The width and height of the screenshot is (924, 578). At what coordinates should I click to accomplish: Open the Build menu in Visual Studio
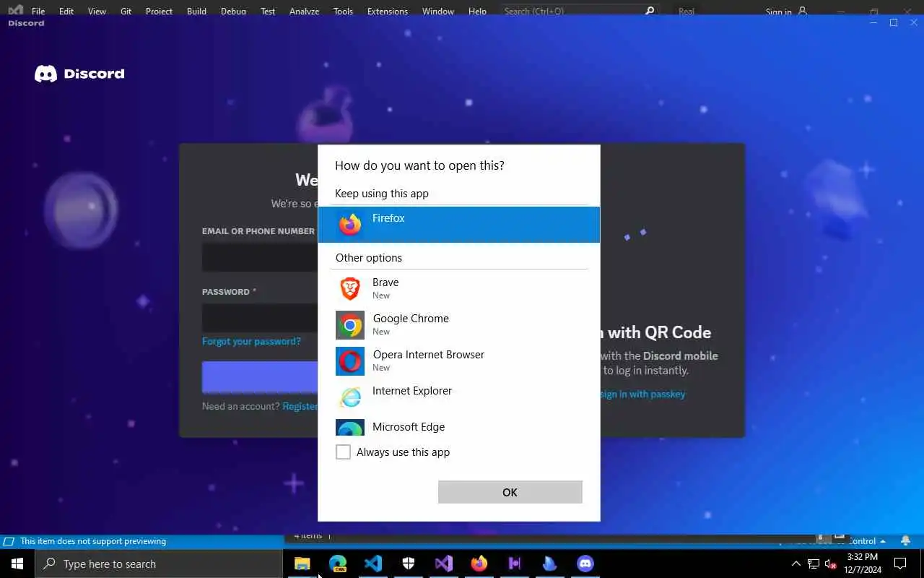click(196, 12)
